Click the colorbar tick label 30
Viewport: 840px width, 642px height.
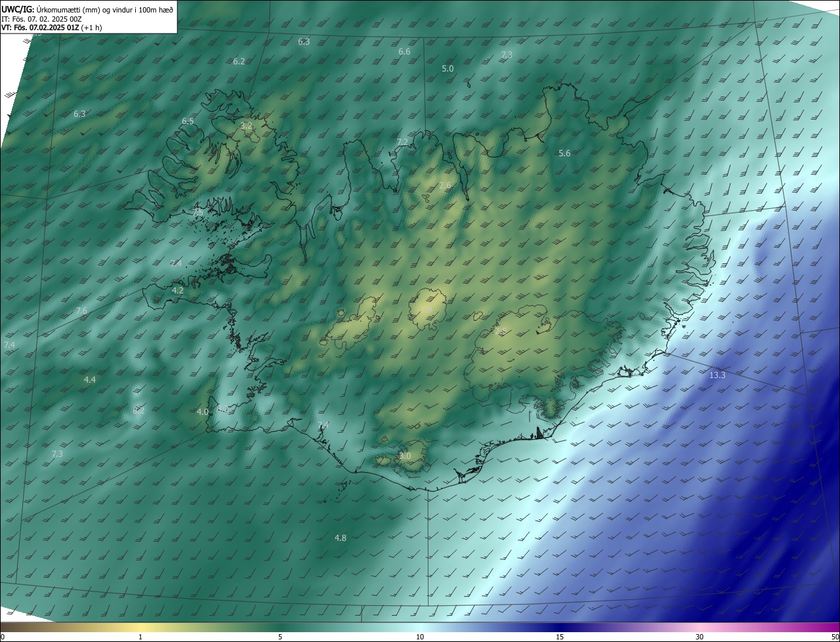point(700,637)
